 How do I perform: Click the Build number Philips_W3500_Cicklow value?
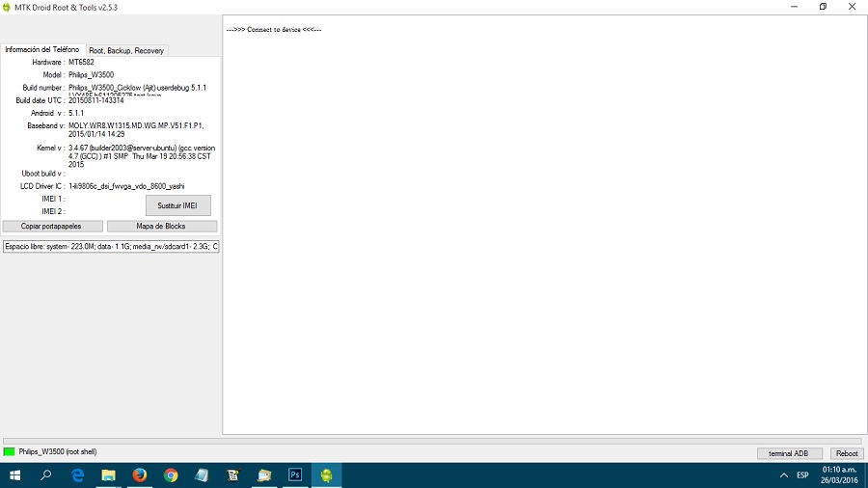[x=137, y=88]
